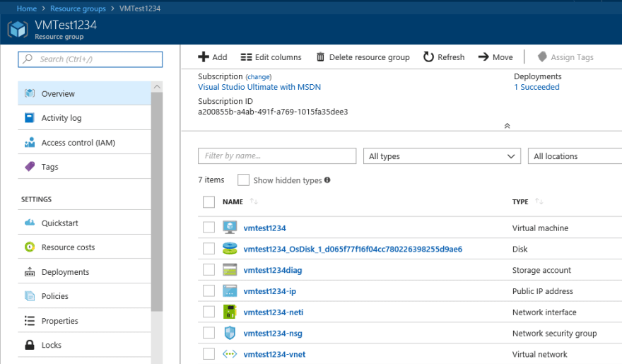
Task: Enable the Show hidden types checkbox
Action: coord(243,180)
